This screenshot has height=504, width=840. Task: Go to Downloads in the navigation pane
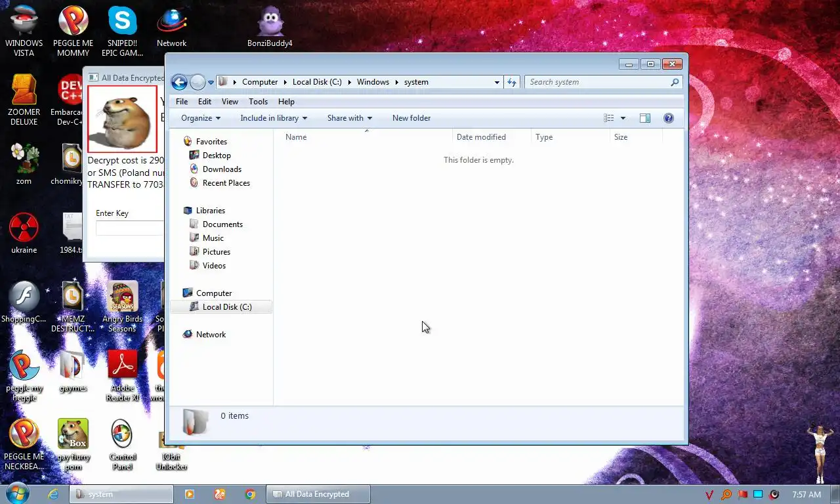click(x=222, y=169)
